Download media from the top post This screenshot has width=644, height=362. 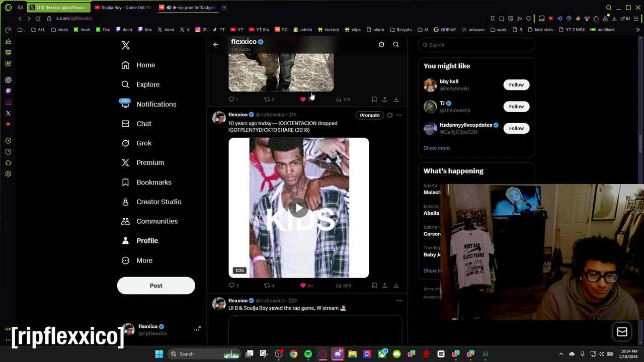pos(396,100)
